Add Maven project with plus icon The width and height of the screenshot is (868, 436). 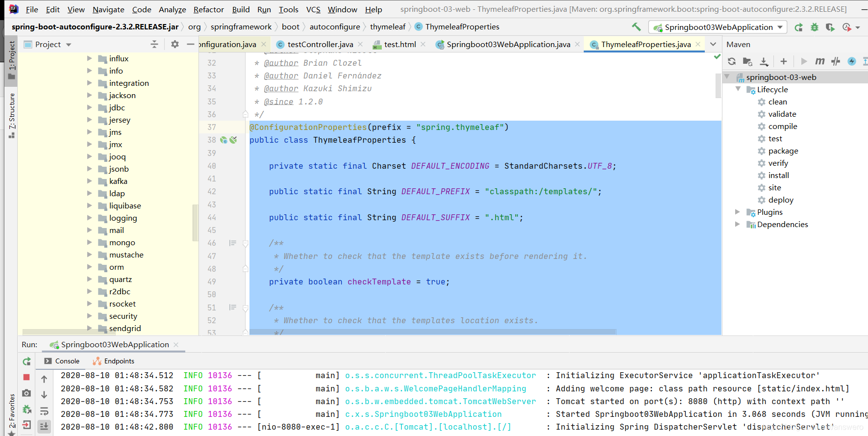[784, 61]
